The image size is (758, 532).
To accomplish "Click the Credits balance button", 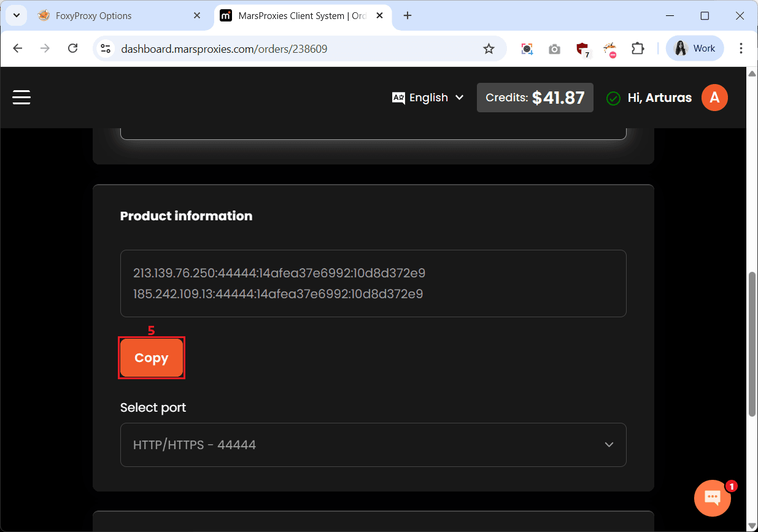I will [535, 98].
